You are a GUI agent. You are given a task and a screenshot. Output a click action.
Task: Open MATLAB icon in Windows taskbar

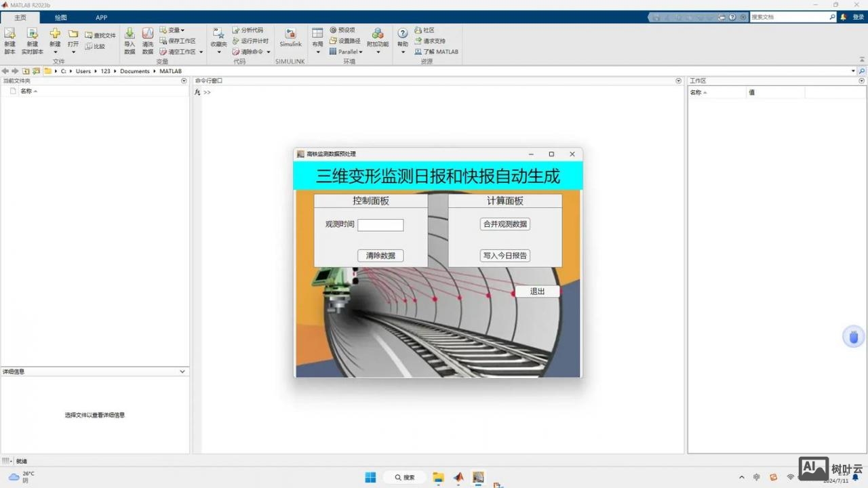tap(458, 477)
